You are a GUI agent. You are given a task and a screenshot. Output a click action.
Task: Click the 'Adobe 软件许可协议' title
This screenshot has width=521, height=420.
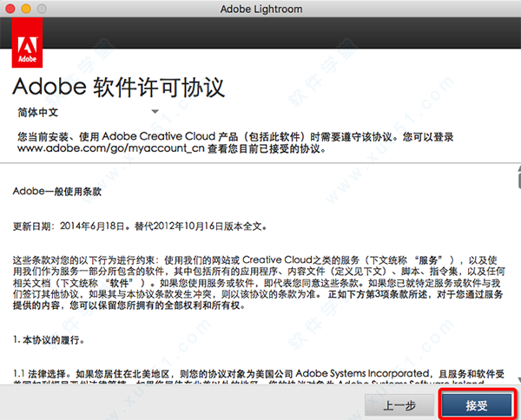[x=119, y=88]
